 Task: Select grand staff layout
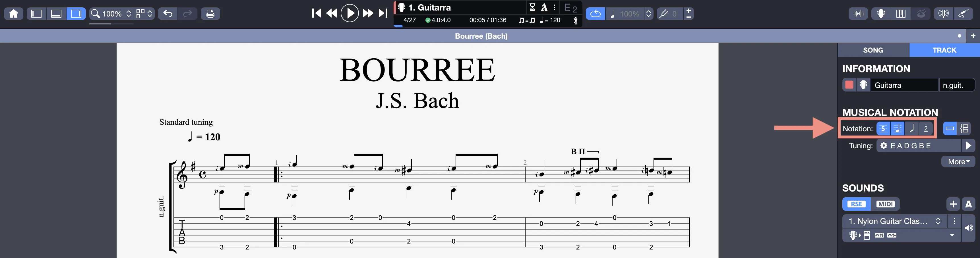(x=964, y=128)
